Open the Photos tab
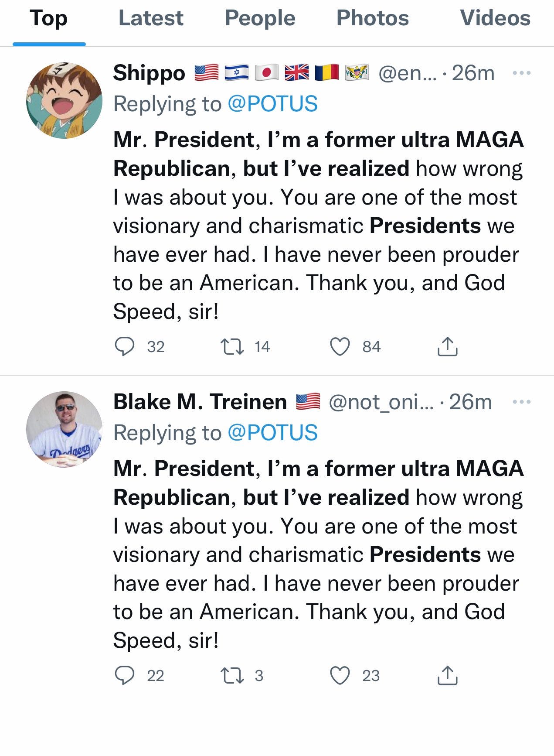Viewport: 554px width, 756px height. point(373,18)
